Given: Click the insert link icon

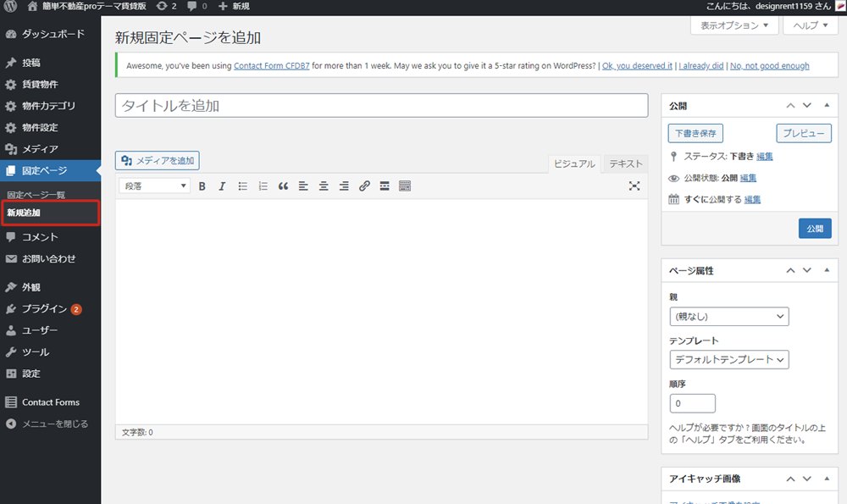Looking at the screenshot, I should point(364,186).
